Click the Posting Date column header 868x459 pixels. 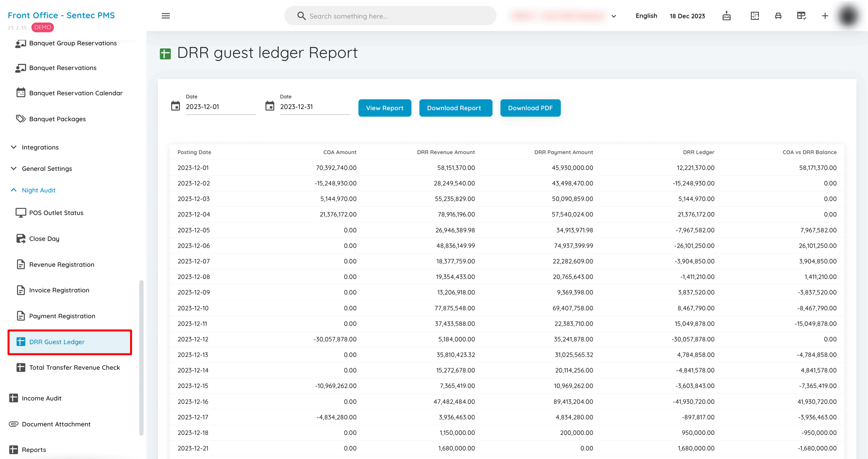coord(194,152)
